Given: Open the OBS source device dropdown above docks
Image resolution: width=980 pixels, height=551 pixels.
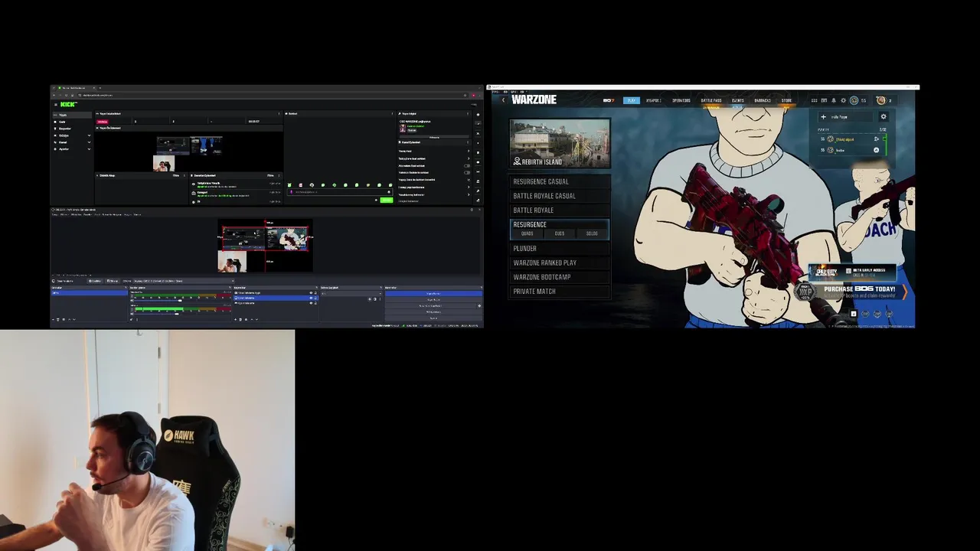Looking at the screenshot, I should pos(184,281).
